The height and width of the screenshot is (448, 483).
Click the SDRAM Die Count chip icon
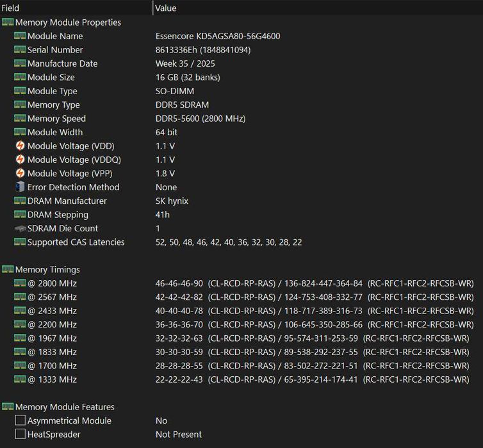pyautogui.click(x=20, y=229)
